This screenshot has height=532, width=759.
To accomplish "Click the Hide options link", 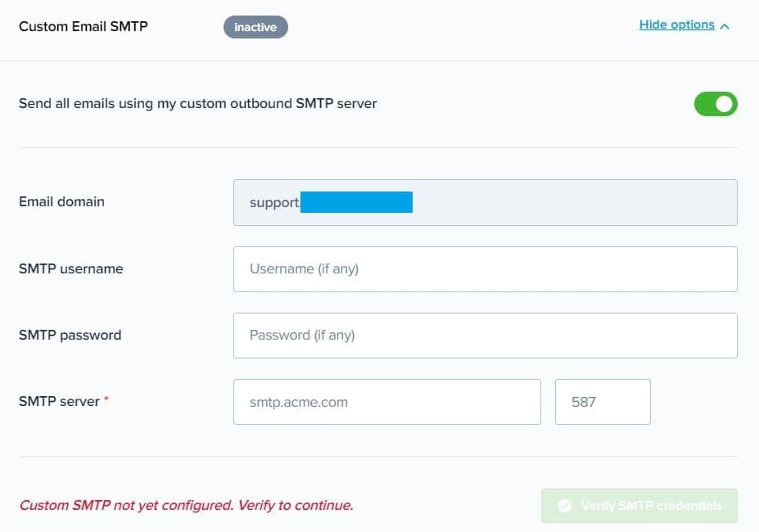I will click(676, 25).
